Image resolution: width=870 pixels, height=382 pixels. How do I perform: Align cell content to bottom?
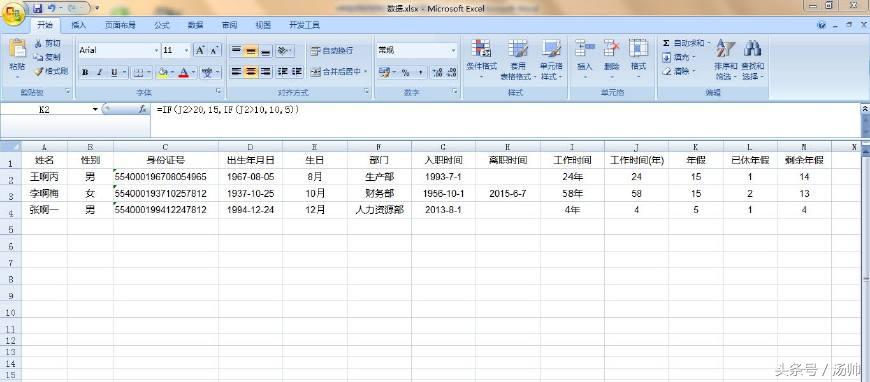tap(265, 51)
